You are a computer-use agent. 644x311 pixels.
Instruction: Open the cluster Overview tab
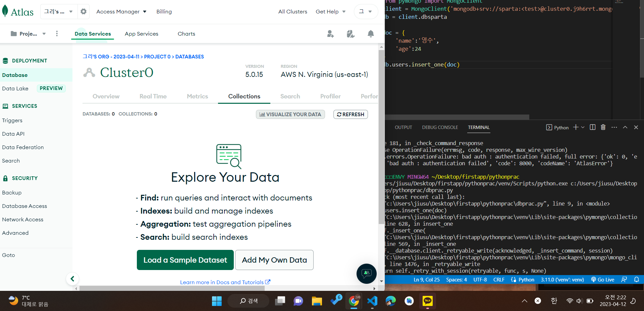pyautogui.click(x=106, y=96)
